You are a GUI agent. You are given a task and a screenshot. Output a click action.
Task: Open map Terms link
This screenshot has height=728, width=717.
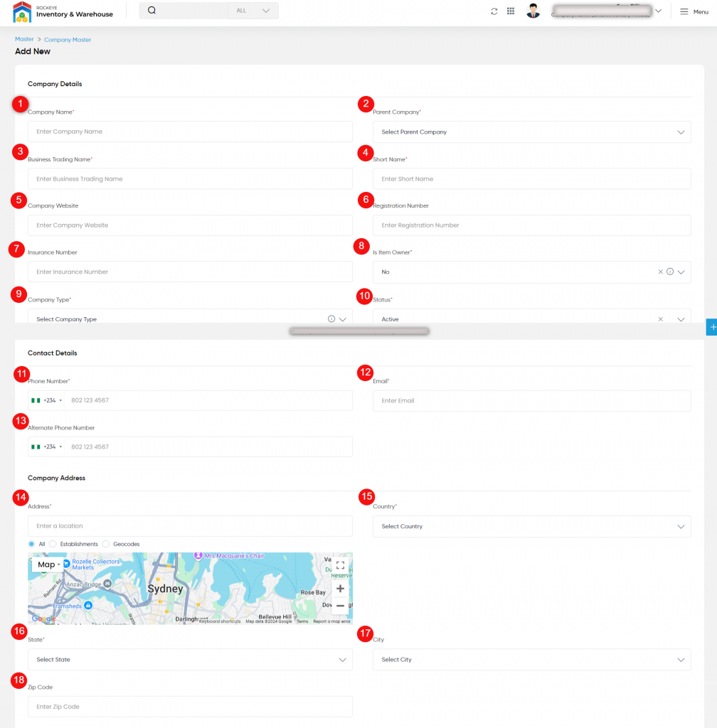coord(302,621)
